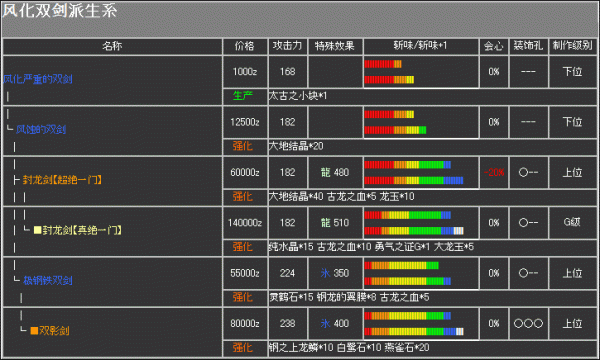Open the 封龙剑【真绝一门】 weapon link
Screen dimensions: 600x360
pos(82,230)
